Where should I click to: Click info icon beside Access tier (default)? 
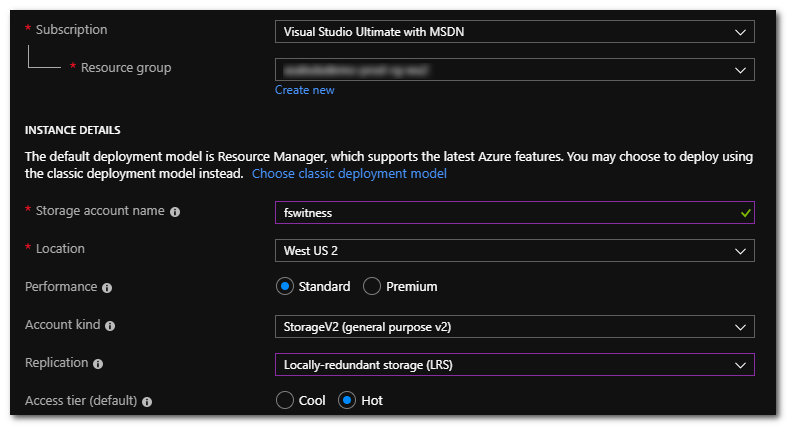click(x=147, y=401)
